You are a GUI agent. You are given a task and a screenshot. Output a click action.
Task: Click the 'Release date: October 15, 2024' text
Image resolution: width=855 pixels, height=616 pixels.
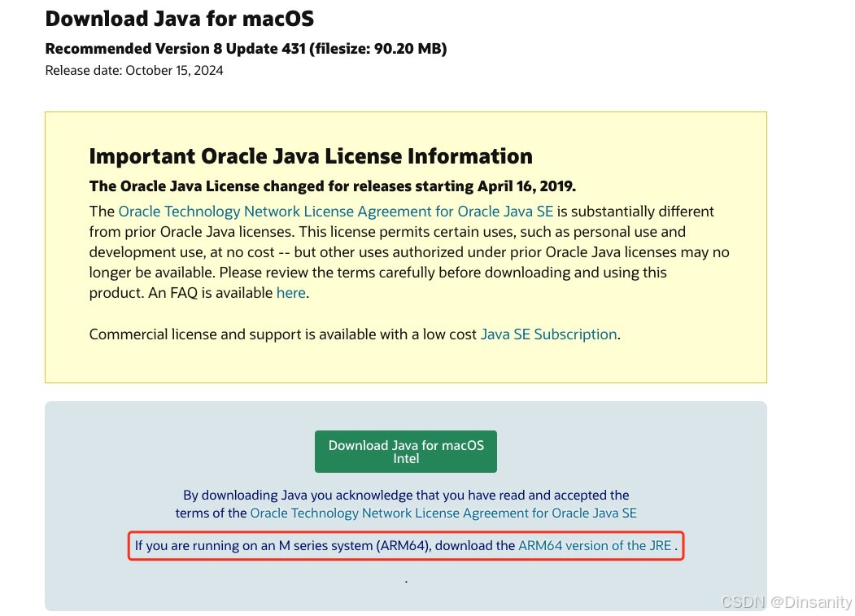pyautogui.click(x=134, y=70)
